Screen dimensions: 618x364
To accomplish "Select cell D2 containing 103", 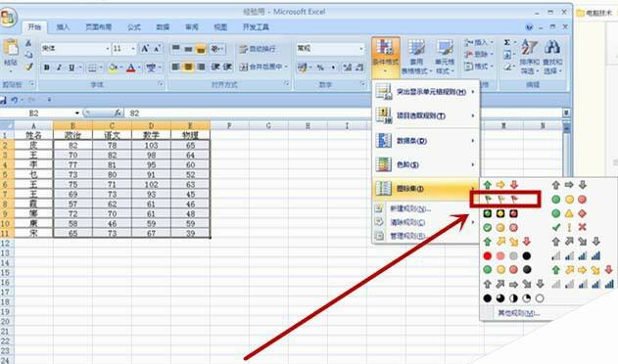I will pos(152,146).
